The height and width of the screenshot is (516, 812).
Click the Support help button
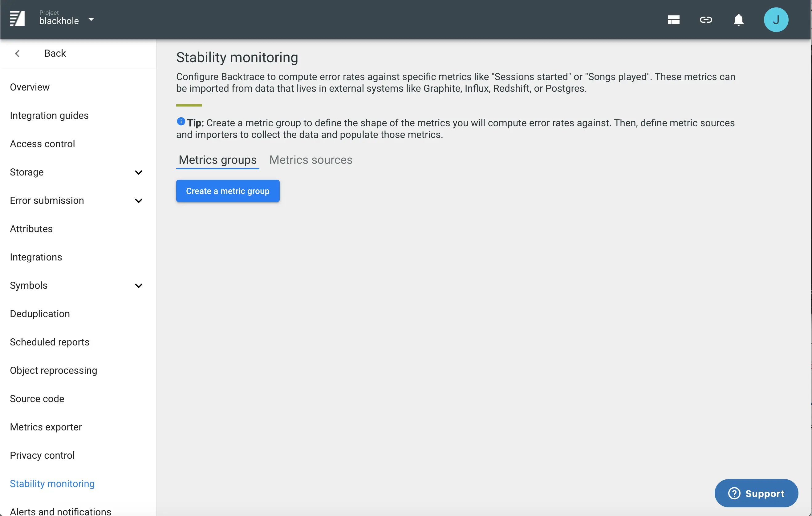coord(756,493)
